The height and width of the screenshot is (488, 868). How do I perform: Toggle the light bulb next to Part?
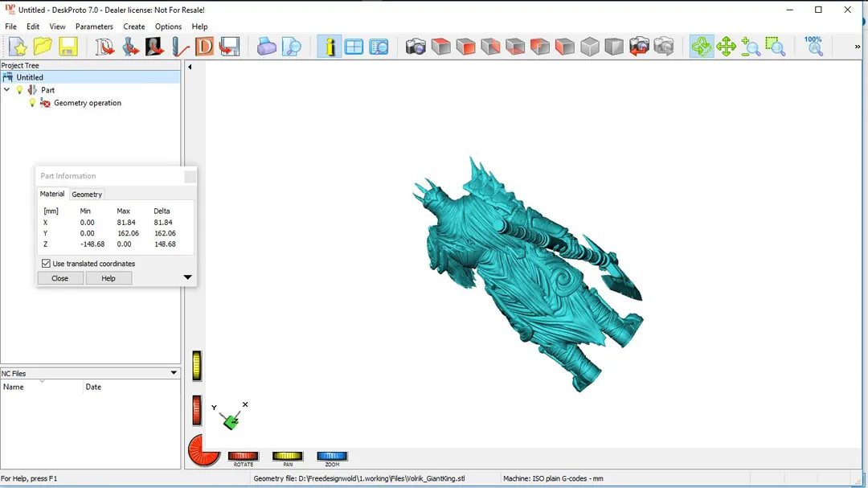click(20, 90)
